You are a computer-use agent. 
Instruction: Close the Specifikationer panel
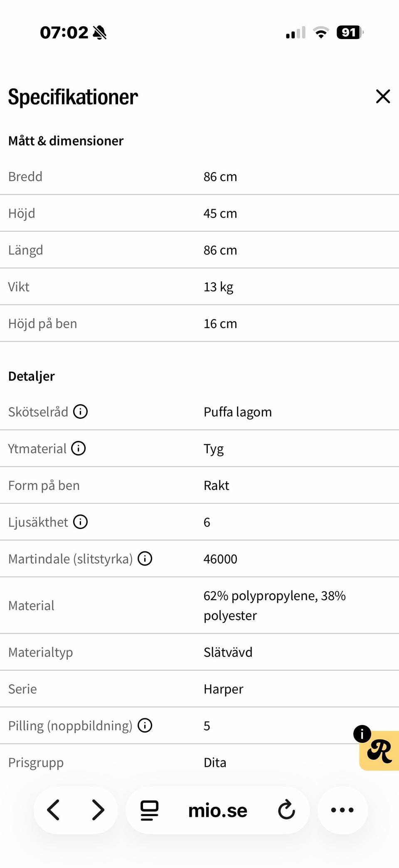coord(383,96)
